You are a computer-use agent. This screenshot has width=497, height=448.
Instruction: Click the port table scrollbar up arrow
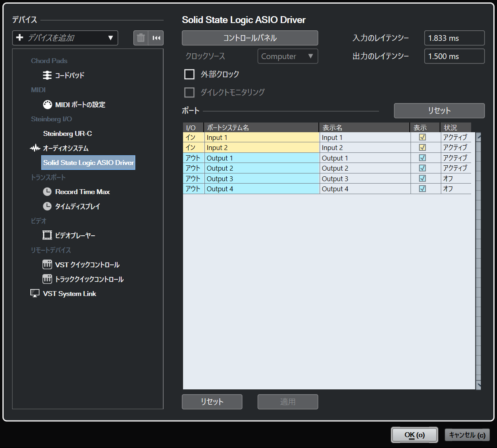479,137
